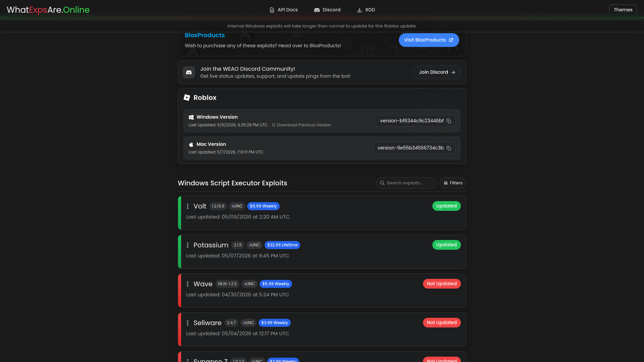Click the internal Windows exploits notice banner

click(x=322, y=26)
